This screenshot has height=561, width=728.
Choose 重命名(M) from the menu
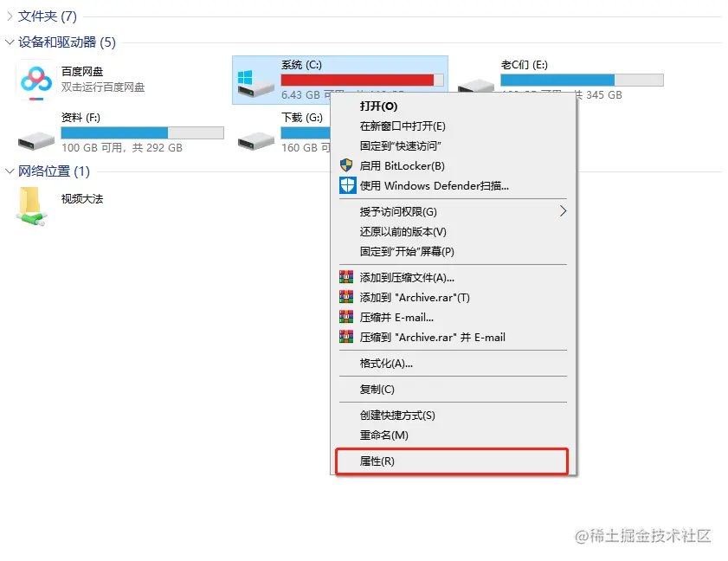tap(453, 435)
